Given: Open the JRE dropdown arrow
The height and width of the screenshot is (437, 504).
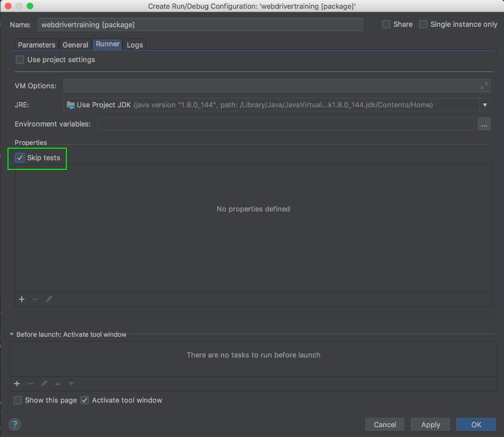Looking at the screenshot, I should pyautogui.click(x=485, y=105).
